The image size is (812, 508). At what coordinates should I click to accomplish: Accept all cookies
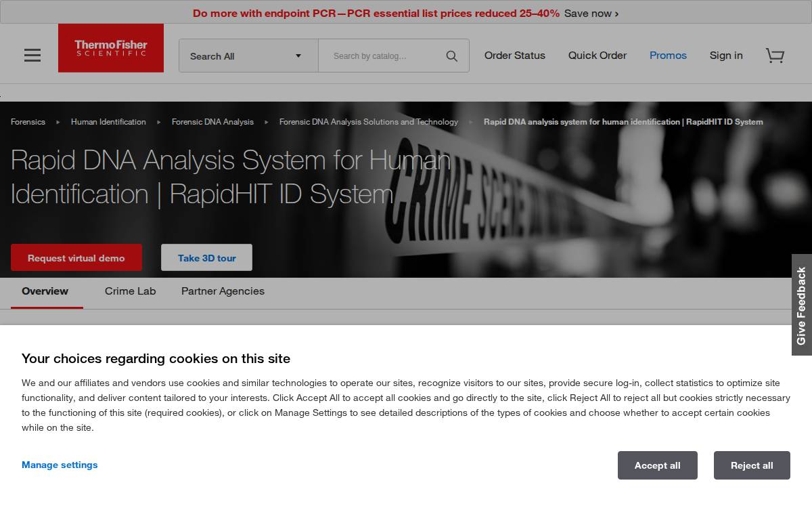coord(658,465)
